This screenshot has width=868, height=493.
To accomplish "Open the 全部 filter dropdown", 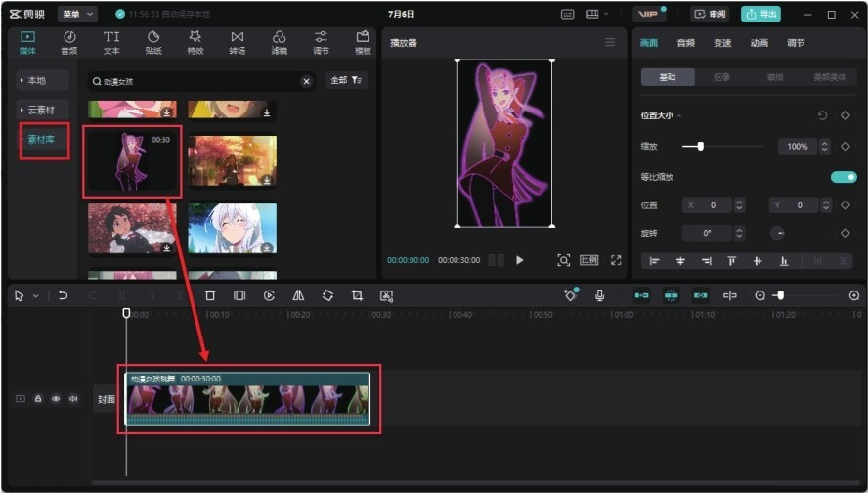I will pyautogui.click(x=346, y=80).
